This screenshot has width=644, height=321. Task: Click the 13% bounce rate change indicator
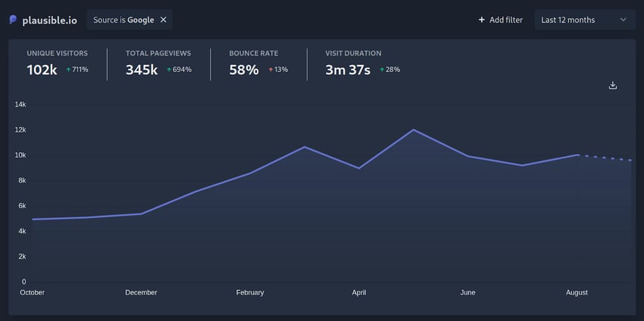click(x=278, y=70)
